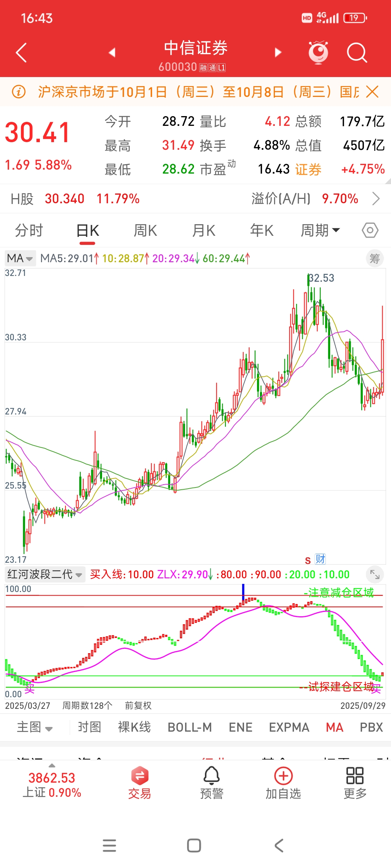391x868 pixels.
Task: Open the 更多 menu
Action: (355, 783)
